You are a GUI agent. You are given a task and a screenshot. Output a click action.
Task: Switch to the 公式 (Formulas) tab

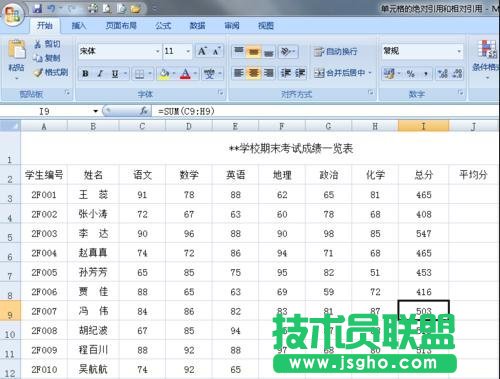(x=163, y=25)
